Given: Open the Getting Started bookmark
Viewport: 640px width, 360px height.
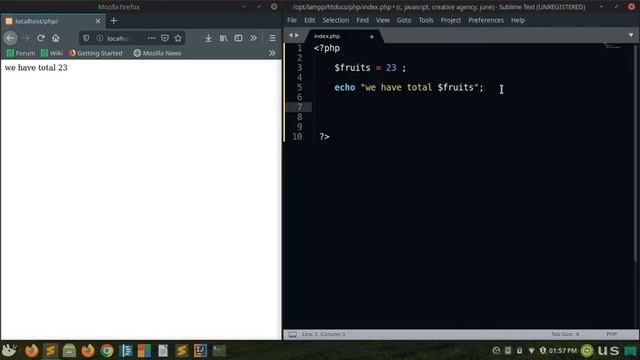Looking at the screenshot, I should [x=96, y=53].
